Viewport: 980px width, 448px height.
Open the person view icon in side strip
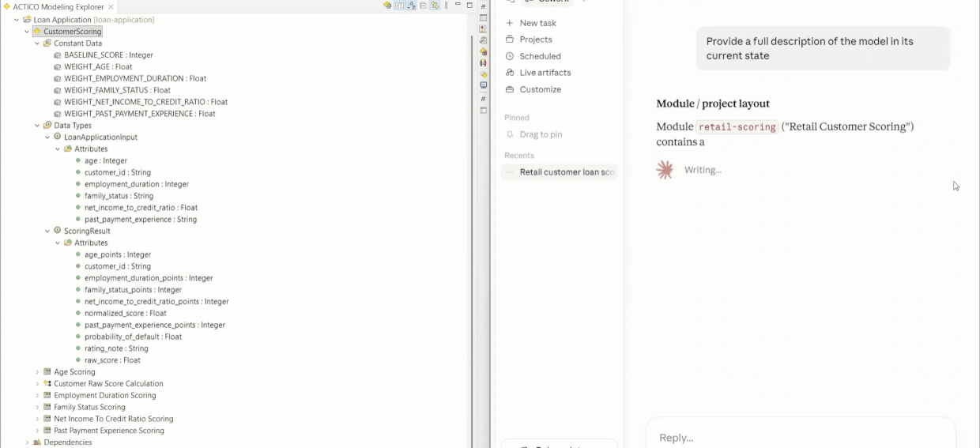tap(484, 28)
